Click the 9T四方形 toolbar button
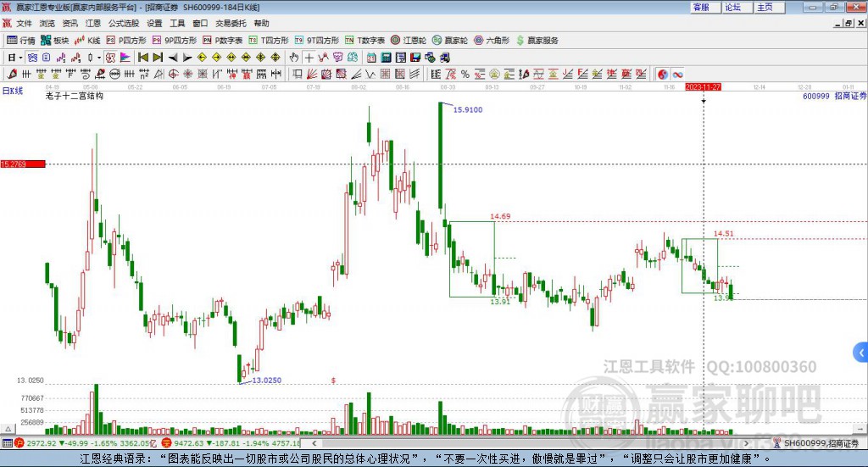Screen dimensions: 868x467 point(317,41)
